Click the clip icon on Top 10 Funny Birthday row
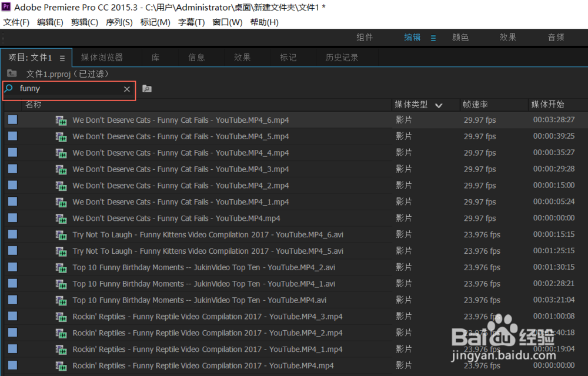This screenshot has width=588, height=376. coord(62,267)
